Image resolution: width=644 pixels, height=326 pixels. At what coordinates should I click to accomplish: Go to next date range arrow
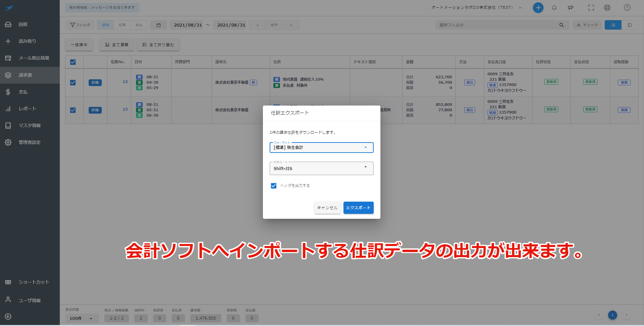(x=291, y=25)
